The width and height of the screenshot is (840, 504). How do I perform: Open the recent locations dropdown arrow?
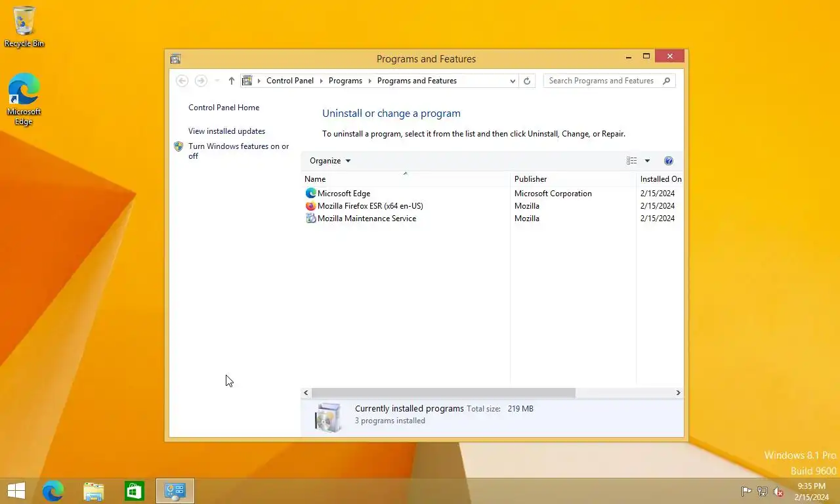click(x=217, y=81)
